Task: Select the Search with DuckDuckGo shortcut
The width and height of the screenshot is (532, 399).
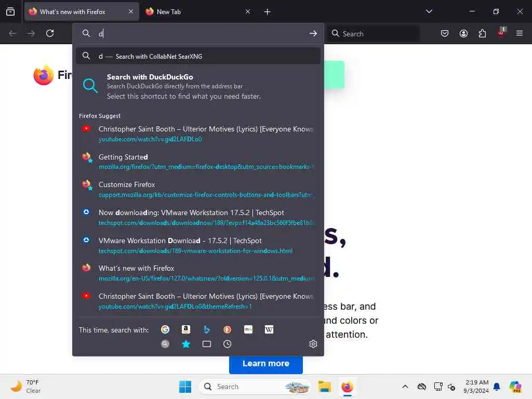Action: 198,87
